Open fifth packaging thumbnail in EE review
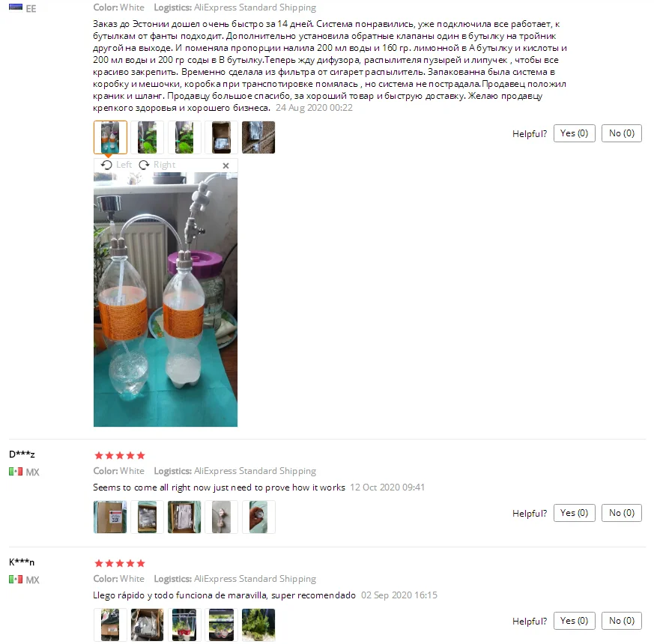 tap(258, 138)
